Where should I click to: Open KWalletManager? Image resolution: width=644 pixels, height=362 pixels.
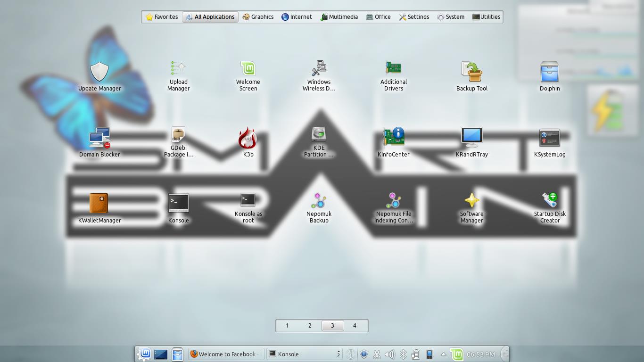click(99, 208)
